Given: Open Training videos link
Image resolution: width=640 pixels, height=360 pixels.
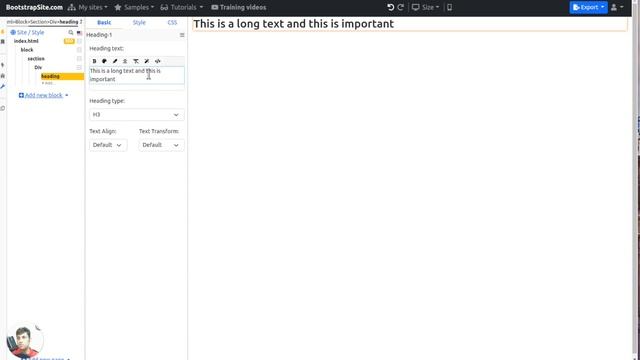Looking at the screenshot, I should (239, 7).
